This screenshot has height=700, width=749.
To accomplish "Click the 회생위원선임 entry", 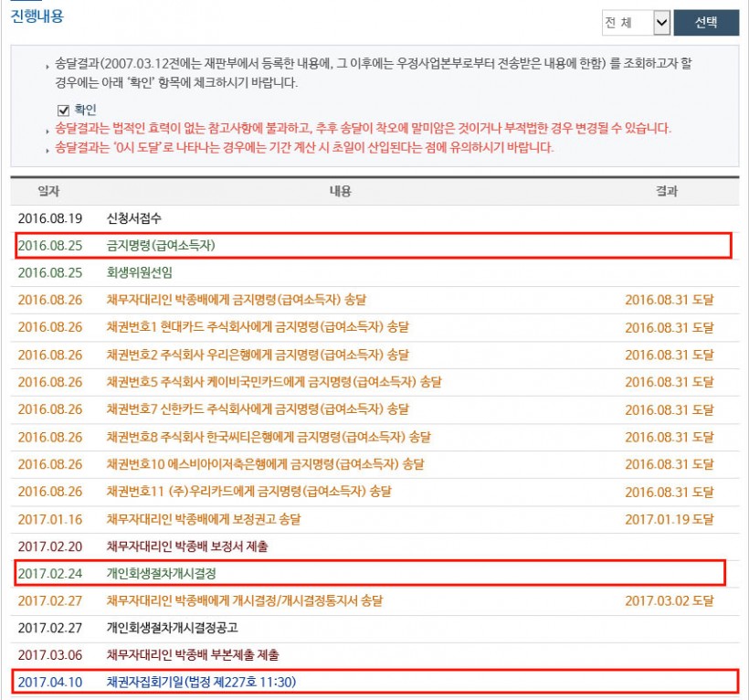I will [139, 273].
